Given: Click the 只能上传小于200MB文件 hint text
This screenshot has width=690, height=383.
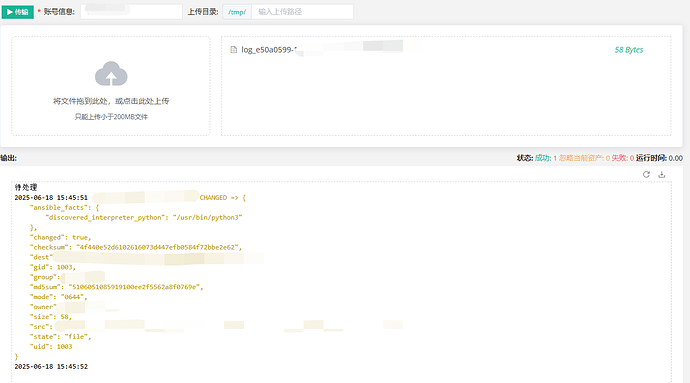Looking at the screenshot, I should pyautogui.click(x=111, y=117).
